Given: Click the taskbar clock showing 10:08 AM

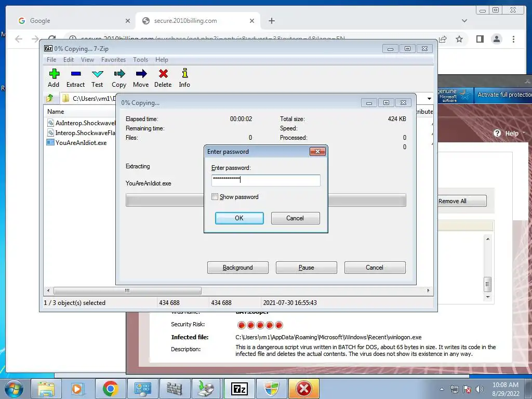Looking at the screenshot, I should 506,389.
